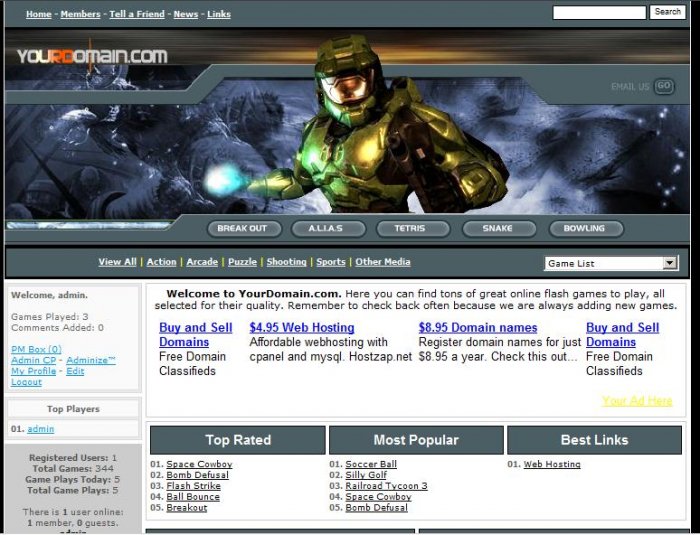Image resolution: width=700 pixels, height=535 pixels.
Task: Launch the TETRIS game button
Action: pos(412,229)
